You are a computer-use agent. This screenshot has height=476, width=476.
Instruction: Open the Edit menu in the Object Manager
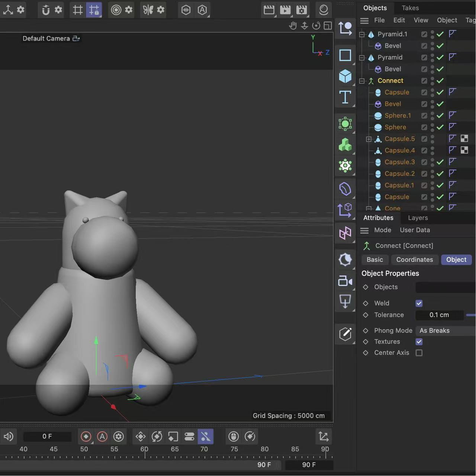pos(399,20)
